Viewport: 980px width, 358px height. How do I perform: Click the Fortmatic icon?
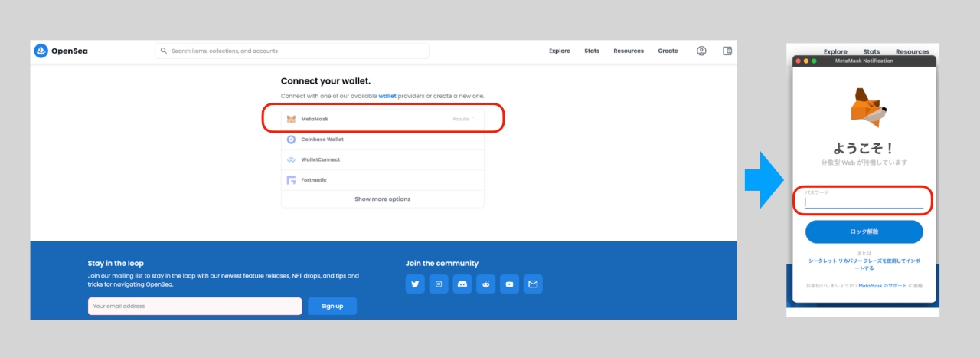291,180
